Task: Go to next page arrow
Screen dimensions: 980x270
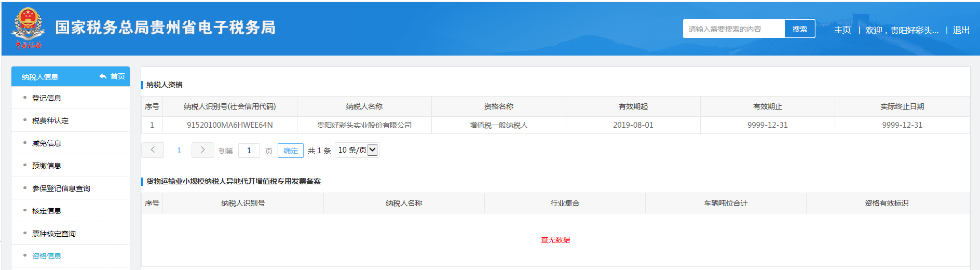Action: click(x=202, y=150)
